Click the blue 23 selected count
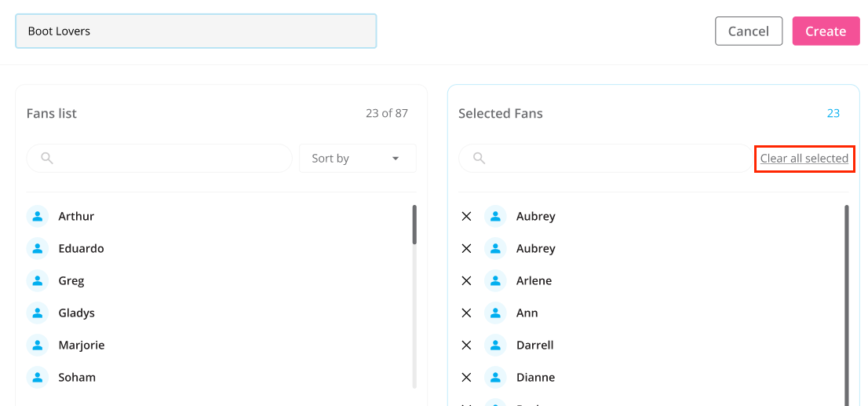The width and height of the screenshot is (868, 406). pyautogui.click(x=833, y=114)
